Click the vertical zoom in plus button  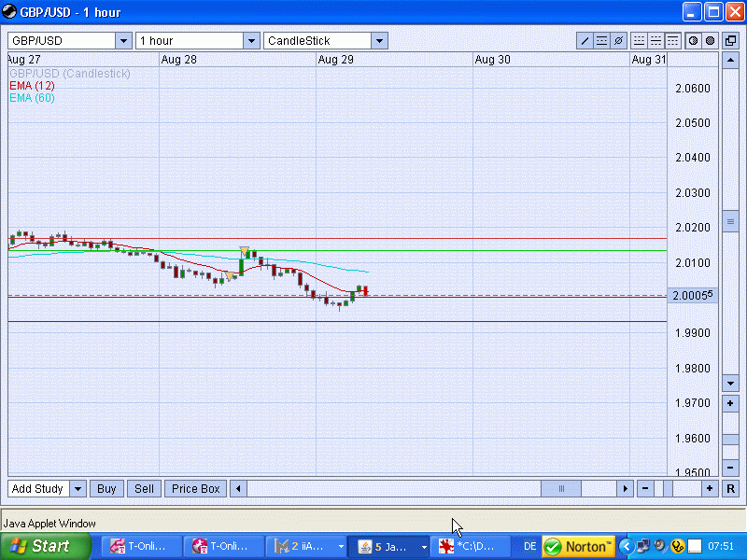(730, 403)
